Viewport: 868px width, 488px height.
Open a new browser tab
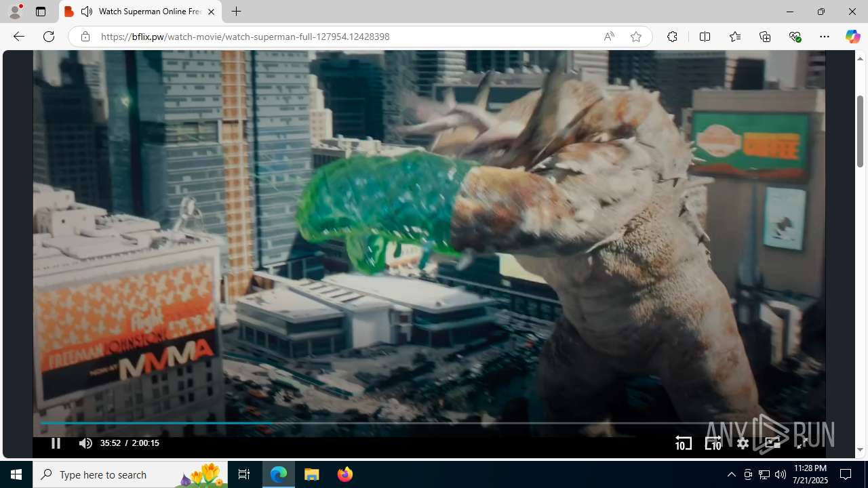236,12
